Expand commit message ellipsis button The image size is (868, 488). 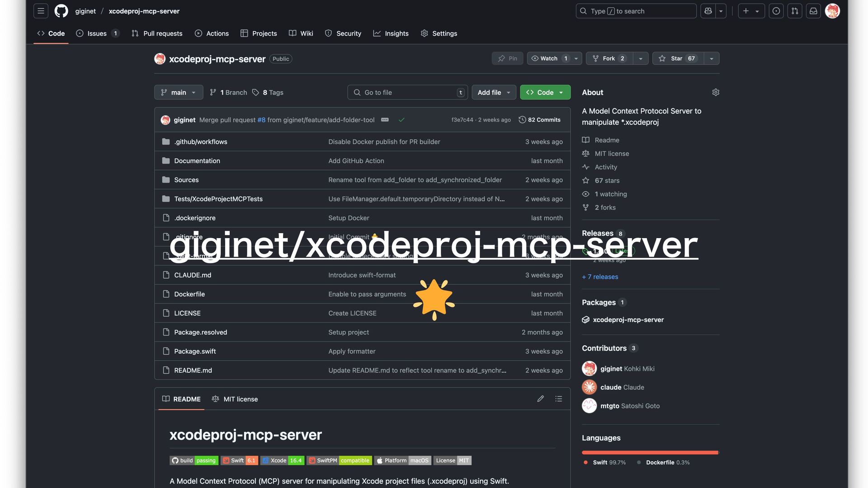click(385, 120)
